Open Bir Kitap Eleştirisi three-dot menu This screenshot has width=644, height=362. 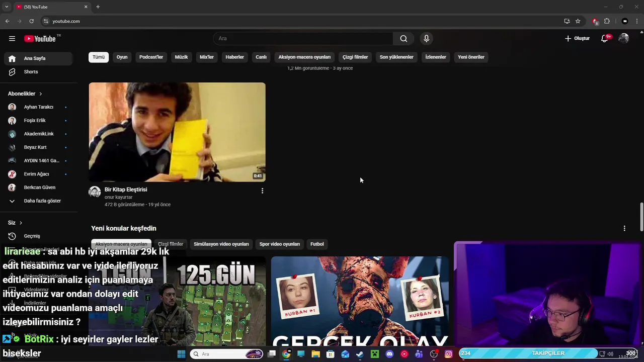(x=262, y=191)
